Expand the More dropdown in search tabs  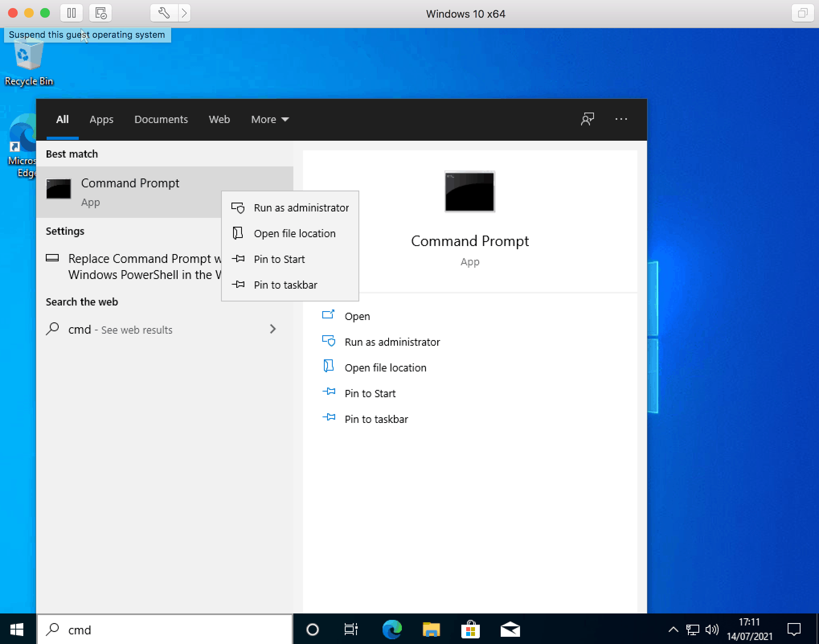click(x=270, y=119)
